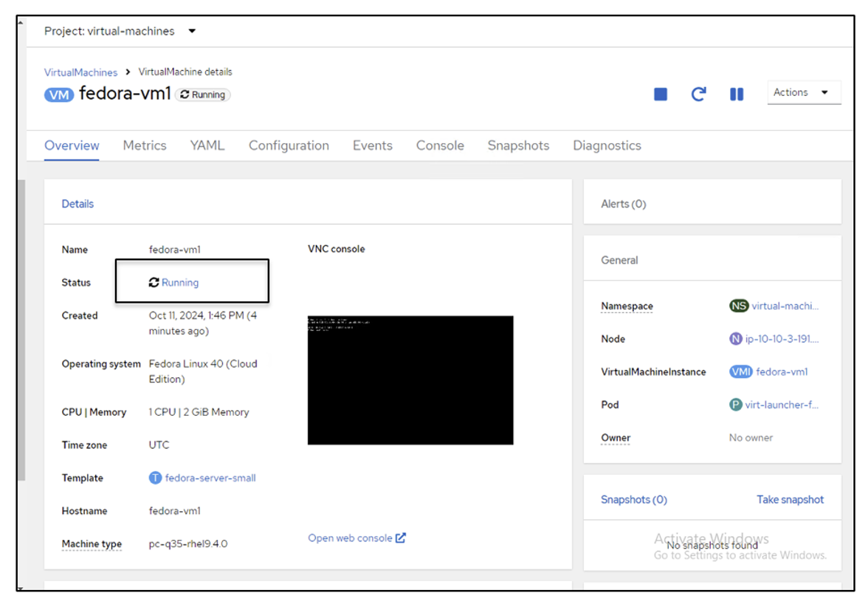Navigate back via VirtualMachines breadcrumb
Image resolution: width=868 pixels, height=607 pixels.
80,72
